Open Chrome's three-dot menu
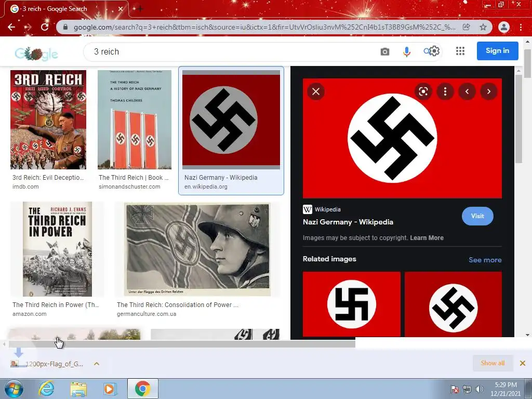 (521, 27)
